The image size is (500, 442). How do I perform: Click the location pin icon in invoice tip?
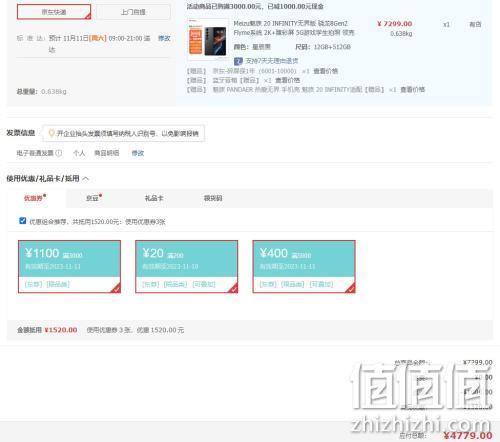pos(51,133)
